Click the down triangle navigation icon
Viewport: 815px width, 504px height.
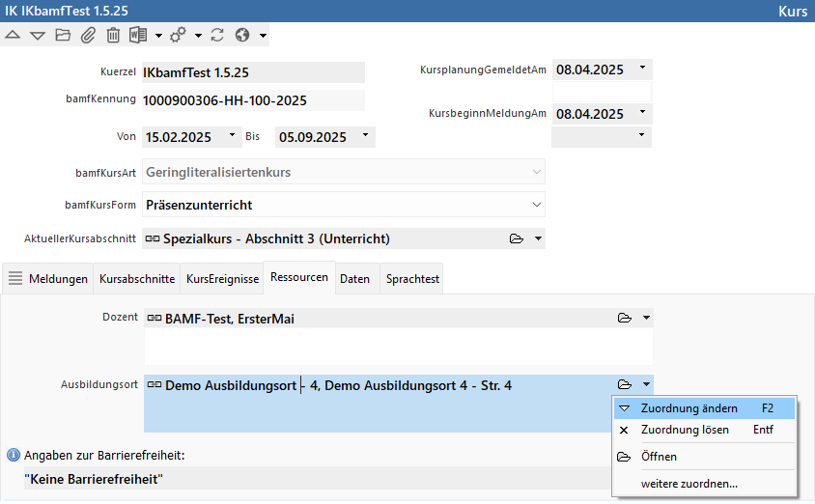[x=38, y=36]
